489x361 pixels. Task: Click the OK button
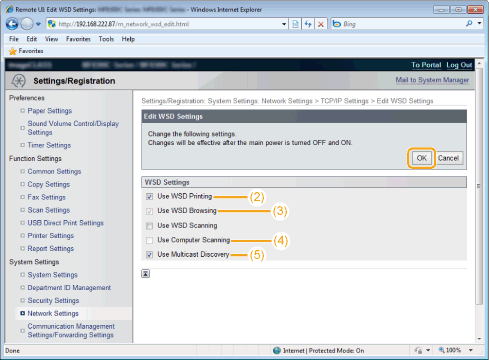tap(421, 158)
